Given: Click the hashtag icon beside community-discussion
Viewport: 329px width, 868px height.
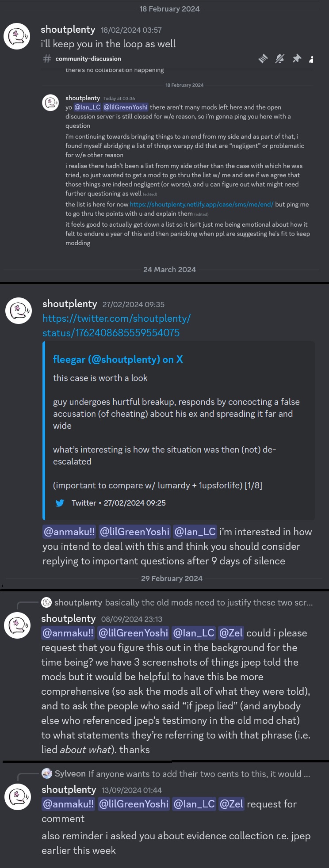Looking at the screenshot, I should 47,58.
